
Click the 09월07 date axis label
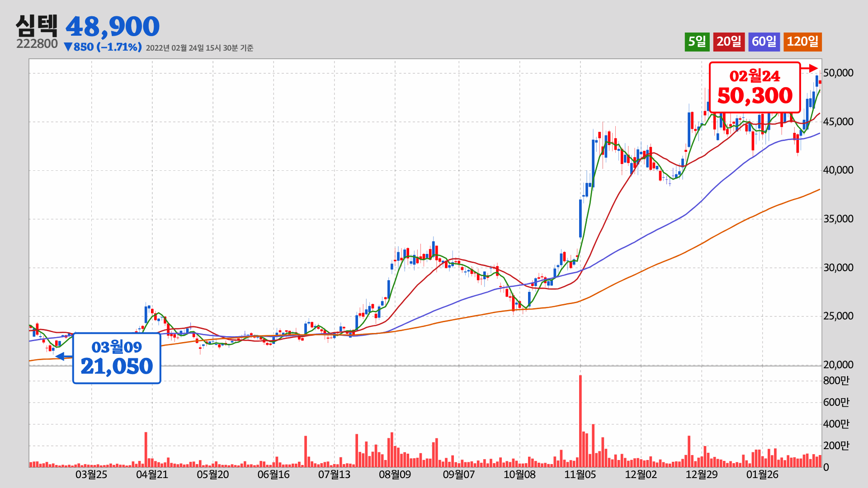pyautogui.click(x=459, y=475)
